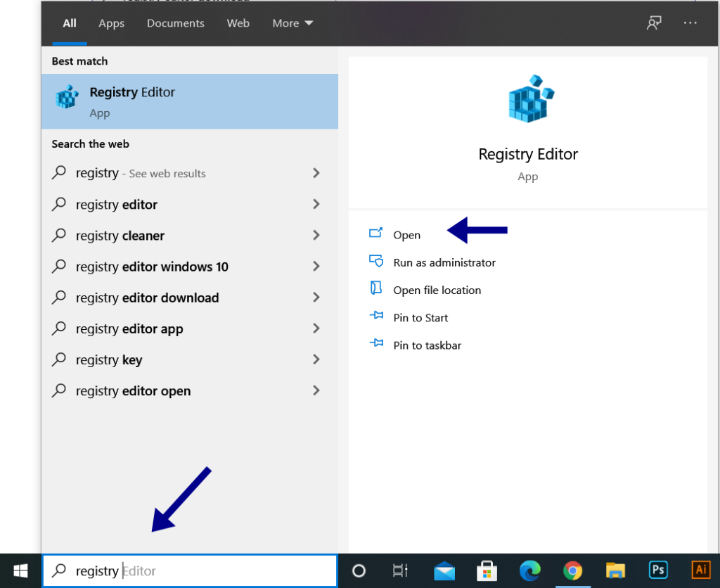The image size is (720, 588).
Task: Switch to the Apps search tab
Action: pyautogui.click(x=111, y=23)
